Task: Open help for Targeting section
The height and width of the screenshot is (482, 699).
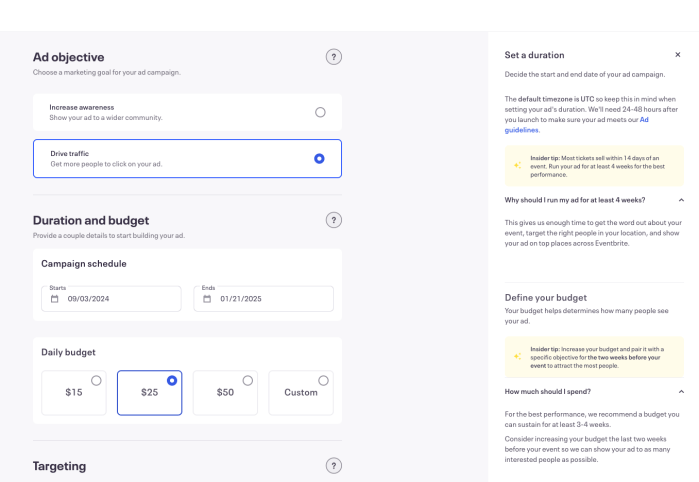Action: click(334, 466)
